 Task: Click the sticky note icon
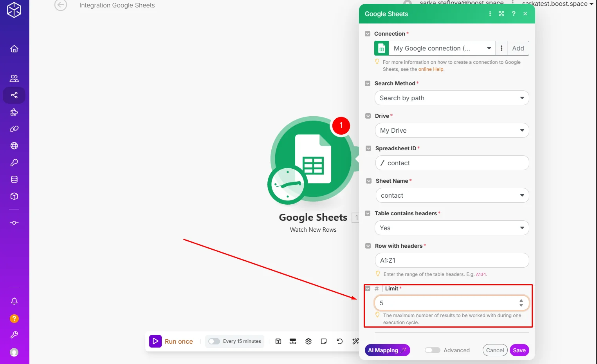[x=324, y=341]
